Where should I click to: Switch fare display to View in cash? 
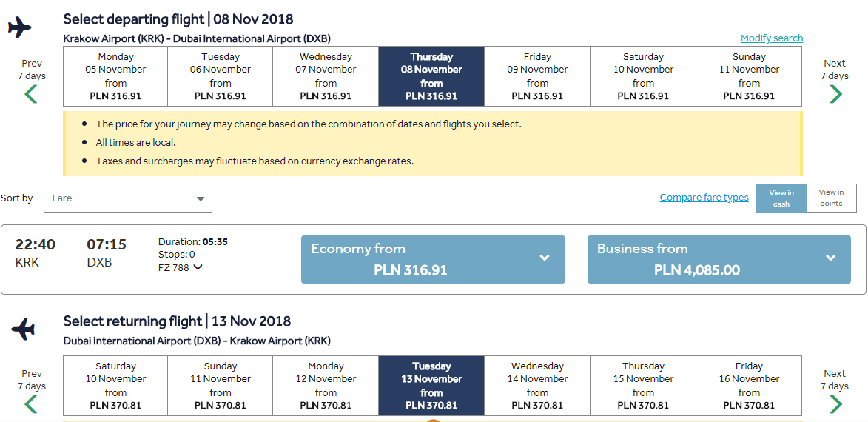pyautogui.click(x=781, y=198)
